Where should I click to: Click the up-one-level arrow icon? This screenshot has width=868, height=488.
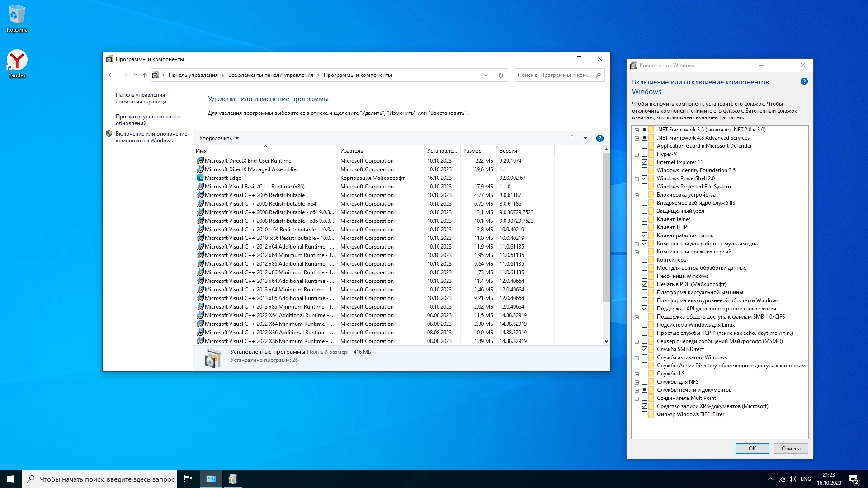[x=145, y=75]
